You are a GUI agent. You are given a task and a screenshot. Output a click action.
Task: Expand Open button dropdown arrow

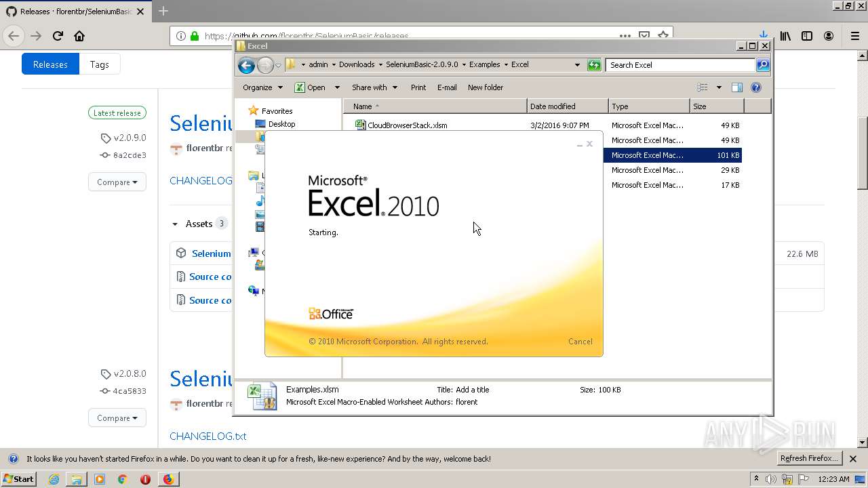[x=337, y=87]
